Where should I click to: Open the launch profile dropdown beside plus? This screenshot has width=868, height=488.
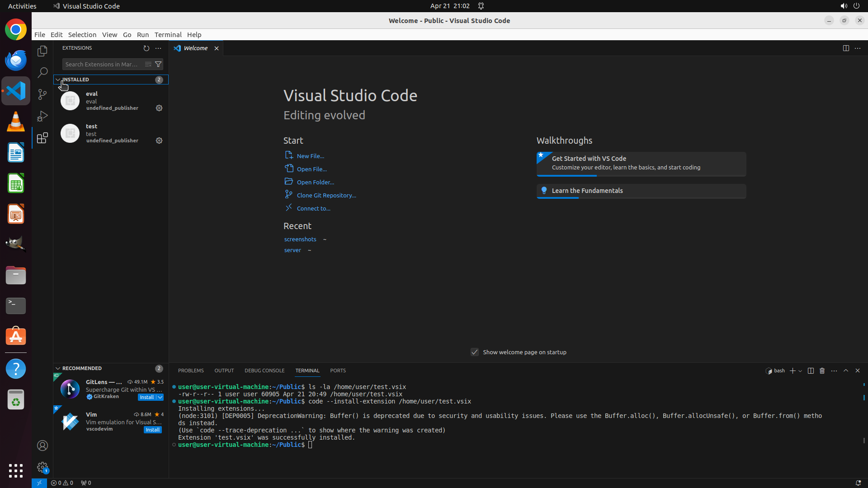pos(800,371)
